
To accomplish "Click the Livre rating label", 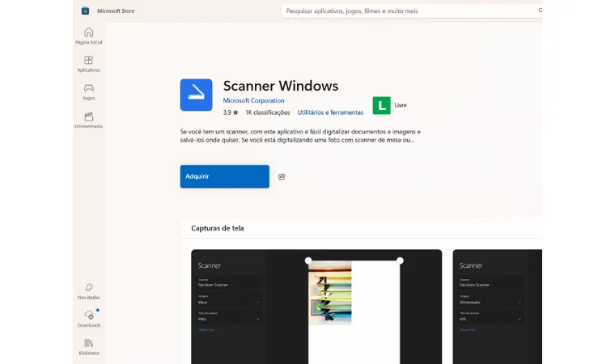I will 401,105.
